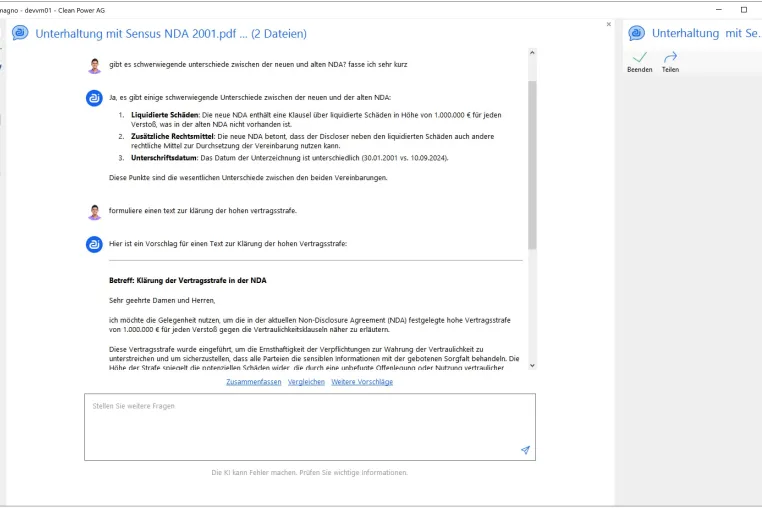Image resolution: width=762 pixels, height=508 pixels.
Task: Click the Beenden checkmark icon
Action: click(x=640, y=57)
